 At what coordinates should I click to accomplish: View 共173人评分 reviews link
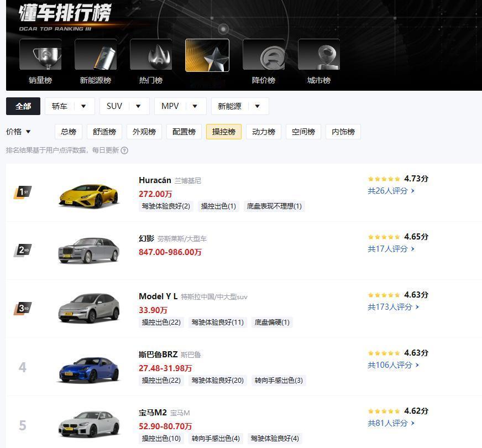point(393,307)
